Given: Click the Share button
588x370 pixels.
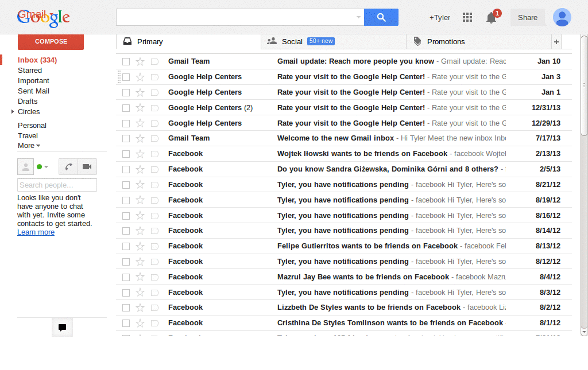Looking at the screenshot, I should (x=527, y=18).
